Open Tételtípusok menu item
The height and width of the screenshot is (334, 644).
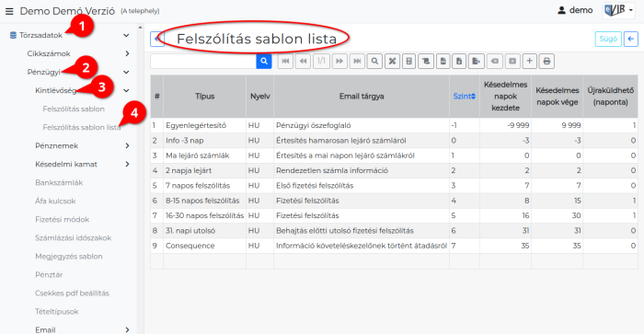point(57,312)
